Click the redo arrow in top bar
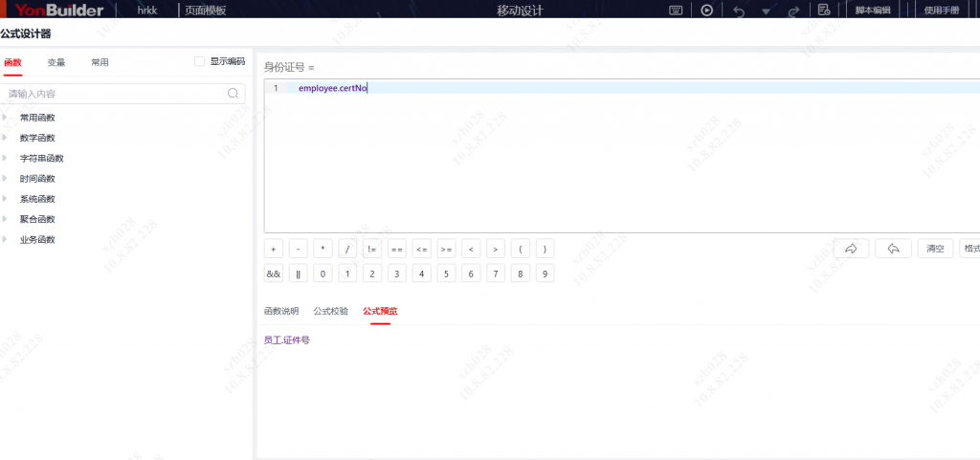The width and height of the screenshot is (980, 460). [x=793, y=11]
